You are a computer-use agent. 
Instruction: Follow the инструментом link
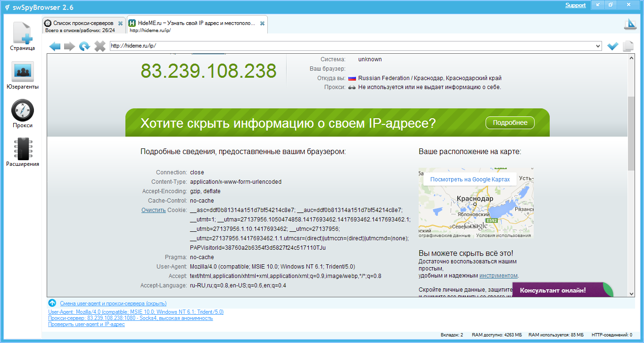click(x=498, y=276)
